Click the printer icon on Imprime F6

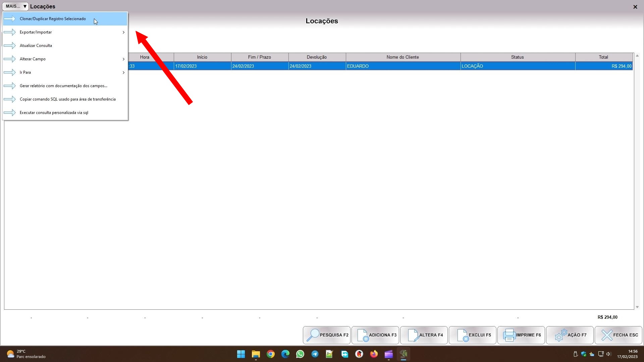[509, 335]
